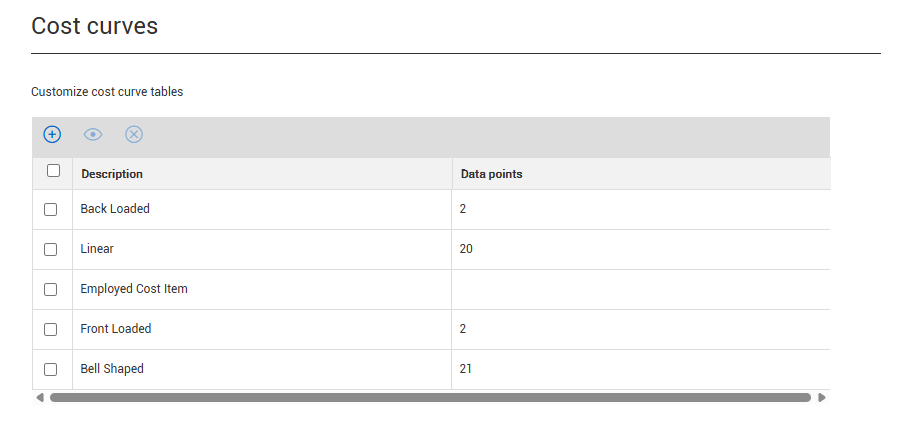The height and width of the screenshot is (433, 904).
Task: Open the Back Loaded cost curve
Action: pyautogui.click(x=115, y=209)
